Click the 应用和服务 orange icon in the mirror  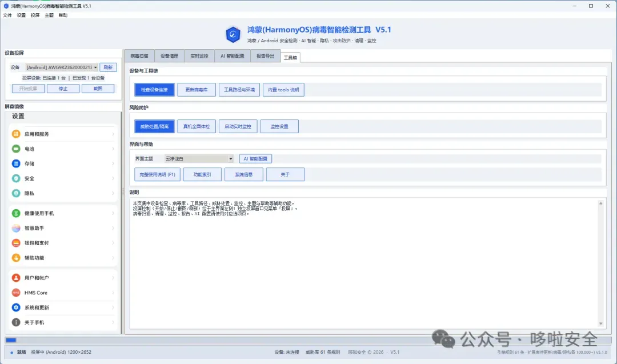pos(16,134)
